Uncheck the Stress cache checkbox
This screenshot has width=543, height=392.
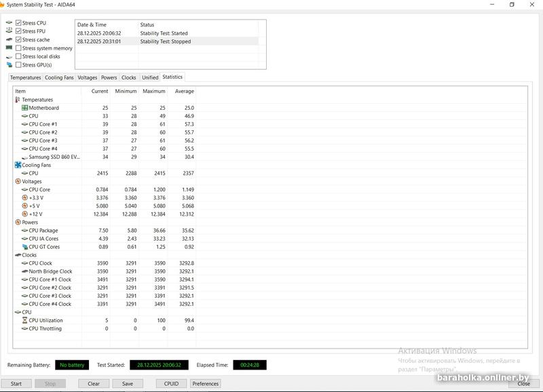coord(18,39)
